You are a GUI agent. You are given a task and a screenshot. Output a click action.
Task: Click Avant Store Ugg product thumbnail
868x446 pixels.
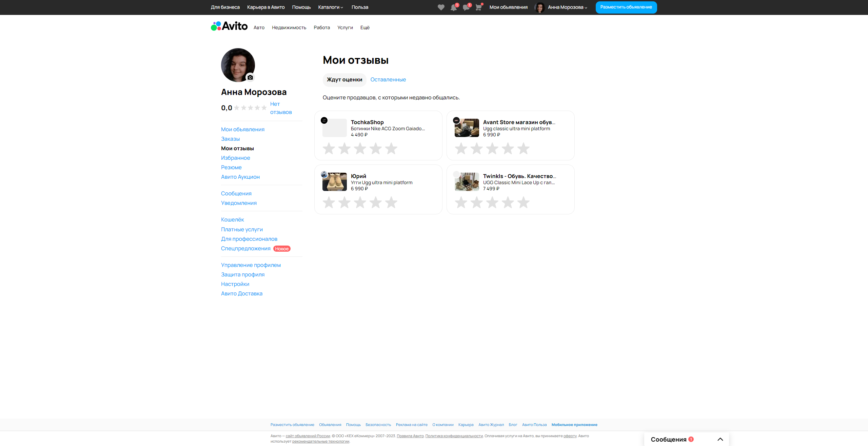click(467, 128)
